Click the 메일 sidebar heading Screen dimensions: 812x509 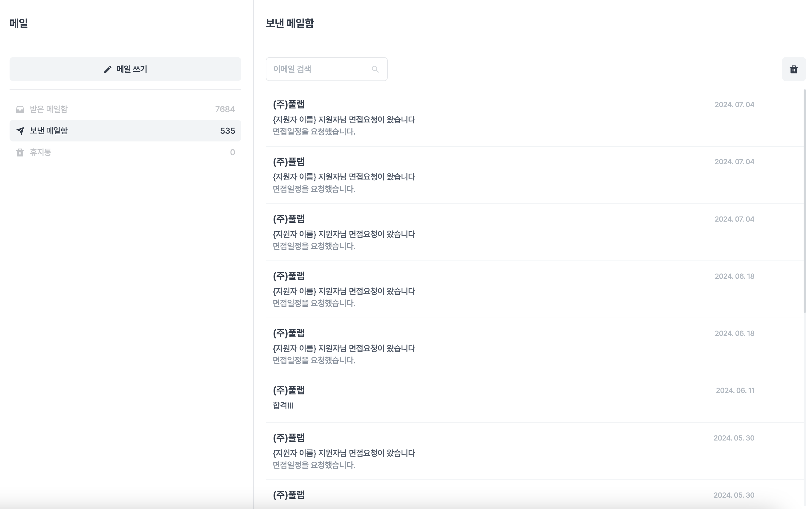coord(19,23)
